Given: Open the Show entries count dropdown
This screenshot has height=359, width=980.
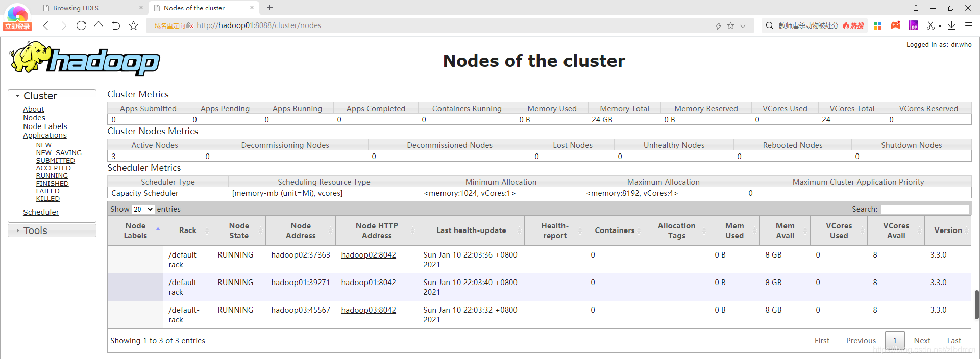Looking at the screenshot, I should [143, 209].
